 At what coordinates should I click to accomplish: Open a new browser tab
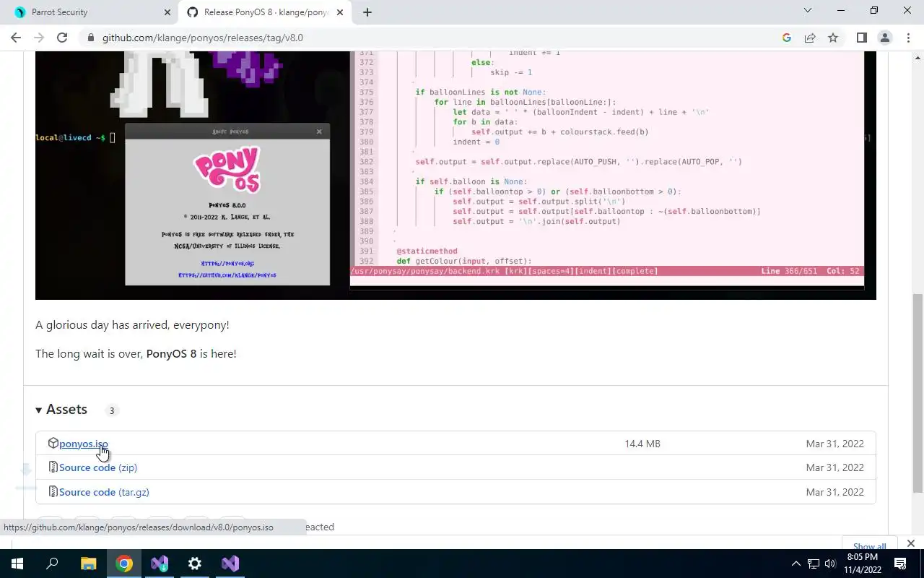[x=367, y=12]
